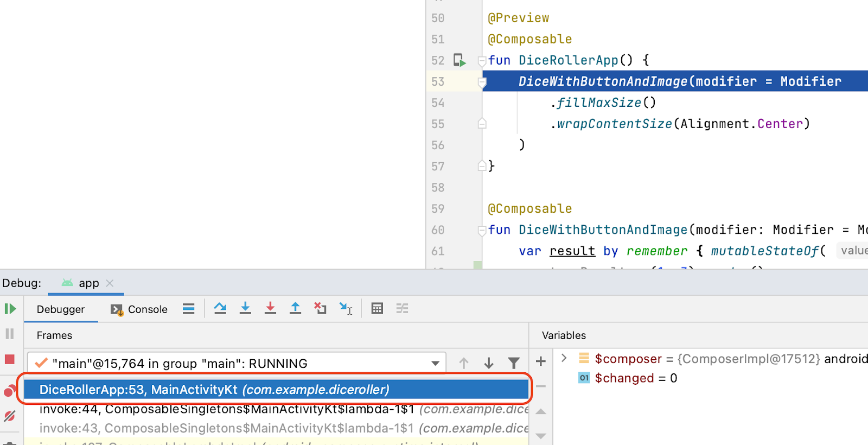This screenshot has width=868, height=445.
Task: Click the red Force Step Into icon
Action: (x=270, y=308)
